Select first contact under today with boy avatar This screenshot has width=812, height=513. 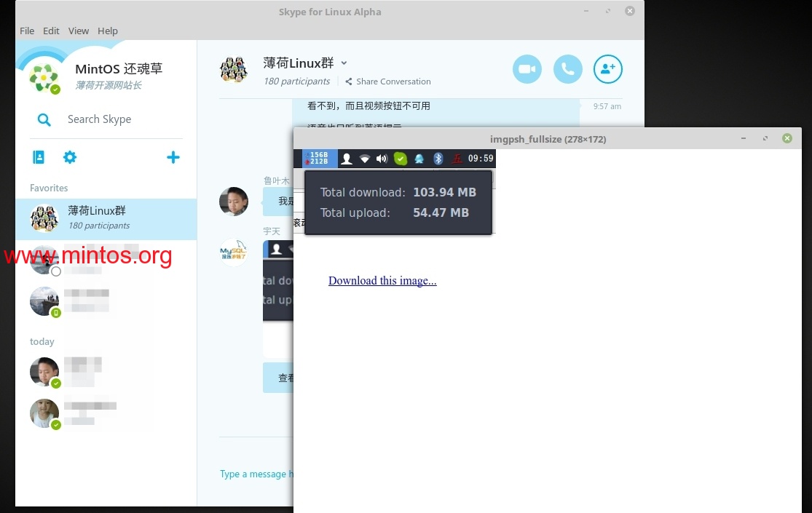106,372
